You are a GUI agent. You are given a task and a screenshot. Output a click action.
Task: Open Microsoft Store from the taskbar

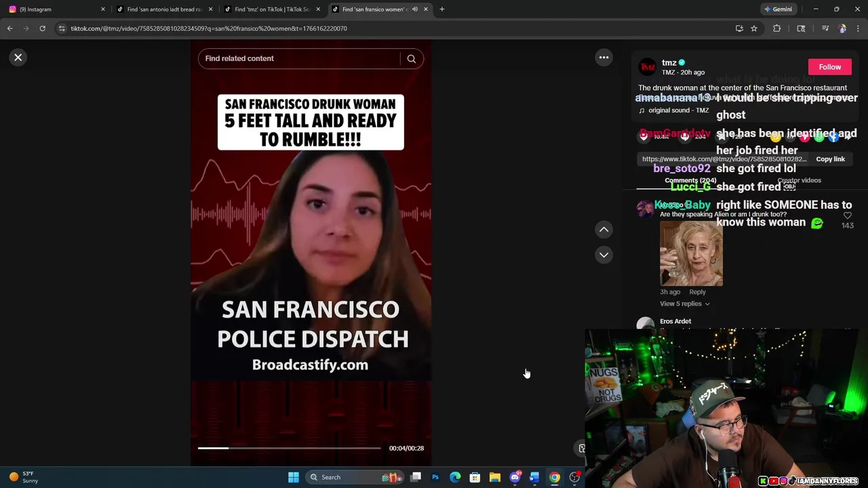pyautogui.click(x=475, y=477)
